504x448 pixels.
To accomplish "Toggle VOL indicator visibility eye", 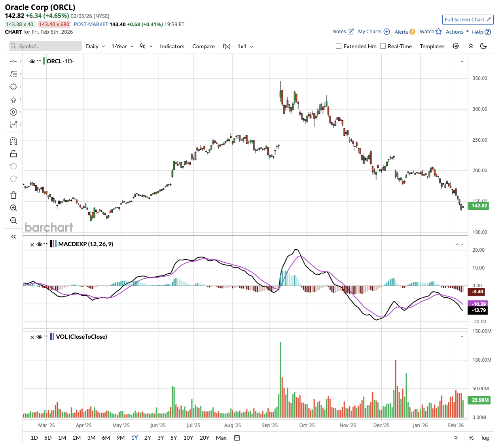I will coord(39,337).
